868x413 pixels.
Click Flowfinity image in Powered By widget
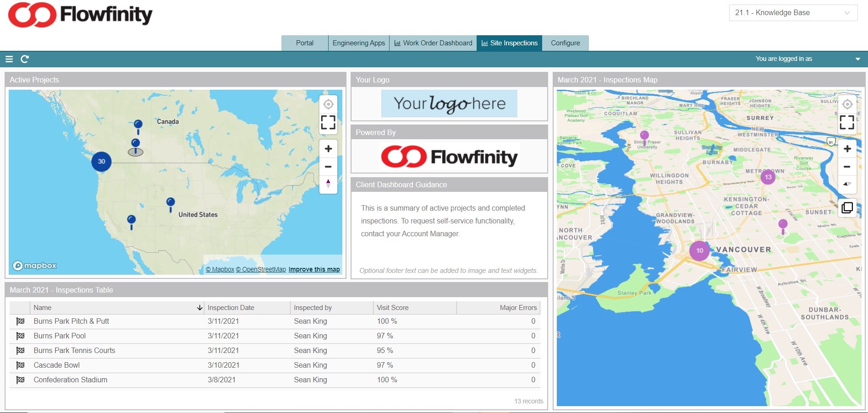coord(449,157)
